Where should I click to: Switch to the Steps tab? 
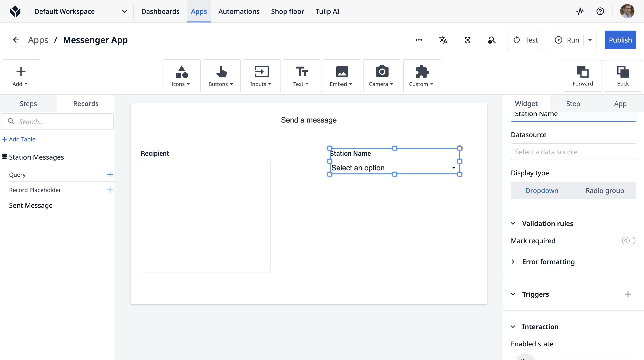[28, 104]
